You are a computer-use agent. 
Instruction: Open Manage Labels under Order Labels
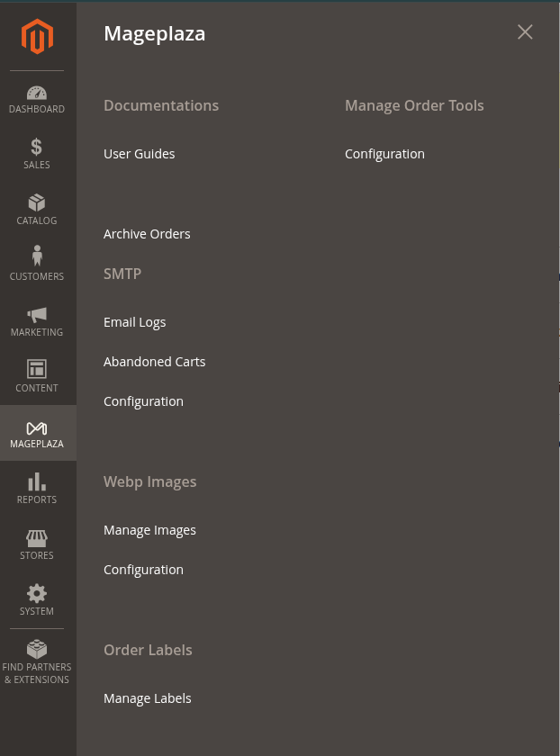click(x=148, y=698)
